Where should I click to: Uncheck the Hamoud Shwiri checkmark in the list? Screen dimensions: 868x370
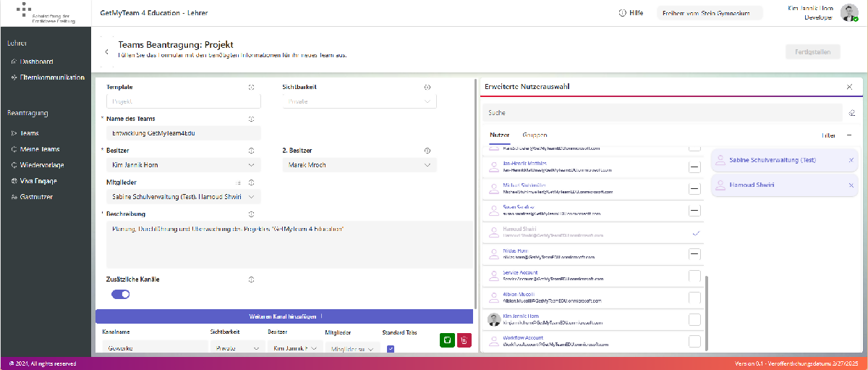(x=696, y=233)
